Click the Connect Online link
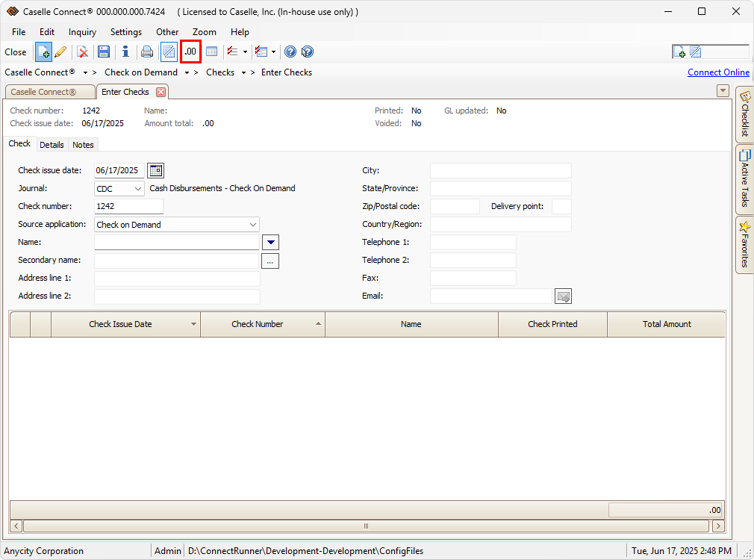The image size is (754, 560). (718, 72)
